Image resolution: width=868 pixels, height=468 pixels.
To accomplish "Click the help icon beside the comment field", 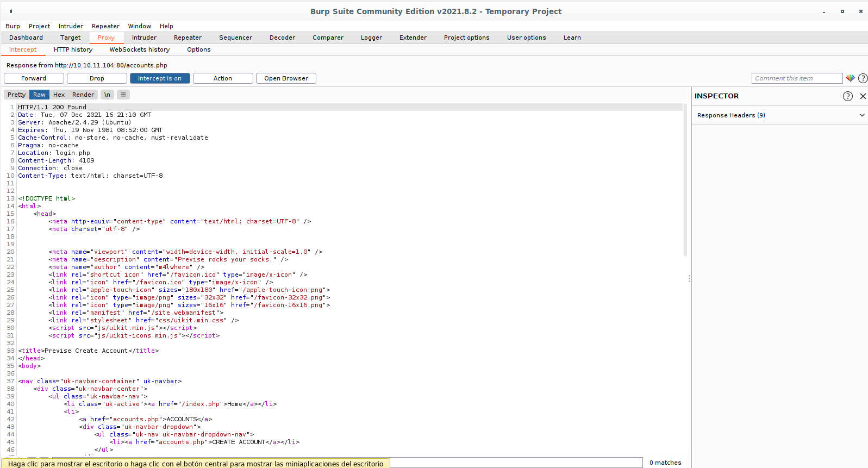I will pos(863,78).
